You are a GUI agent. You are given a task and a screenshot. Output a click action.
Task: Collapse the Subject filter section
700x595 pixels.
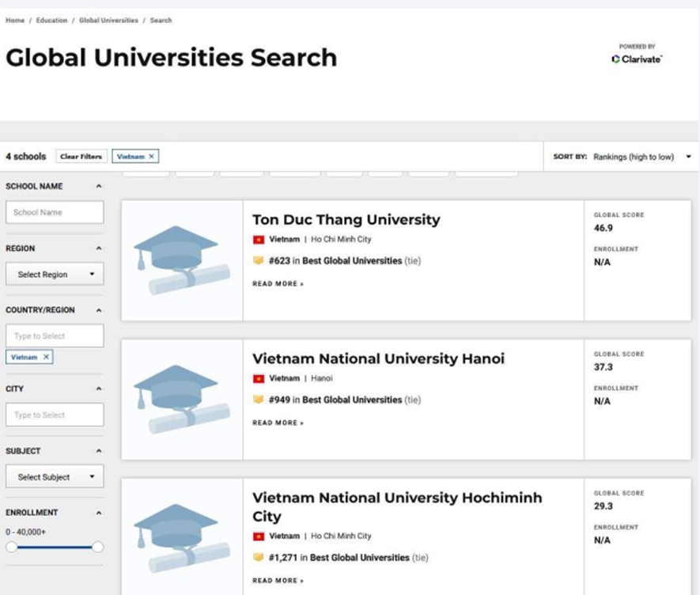point(99,451)
